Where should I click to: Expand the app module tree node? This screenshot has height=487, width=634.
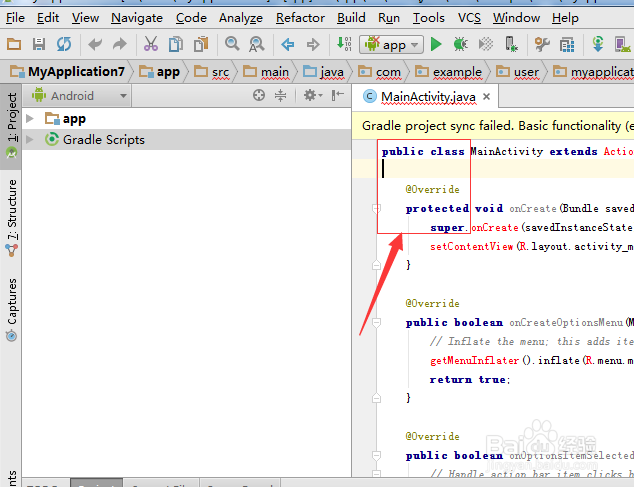30,119
